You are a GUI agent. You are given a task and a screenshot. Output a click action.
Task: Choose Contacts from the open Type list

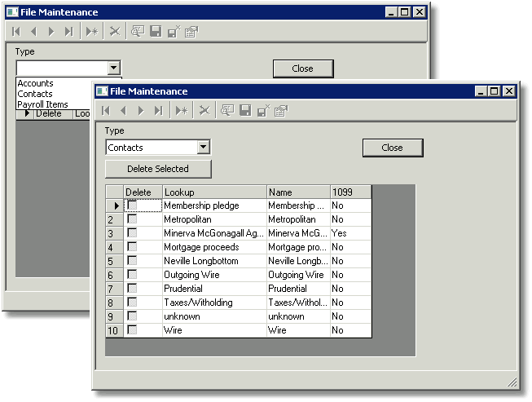[x=35, y=94]
